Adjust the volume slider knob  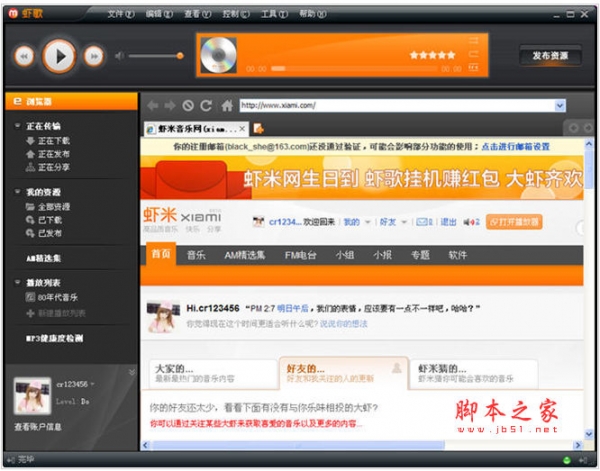[180, 56]
